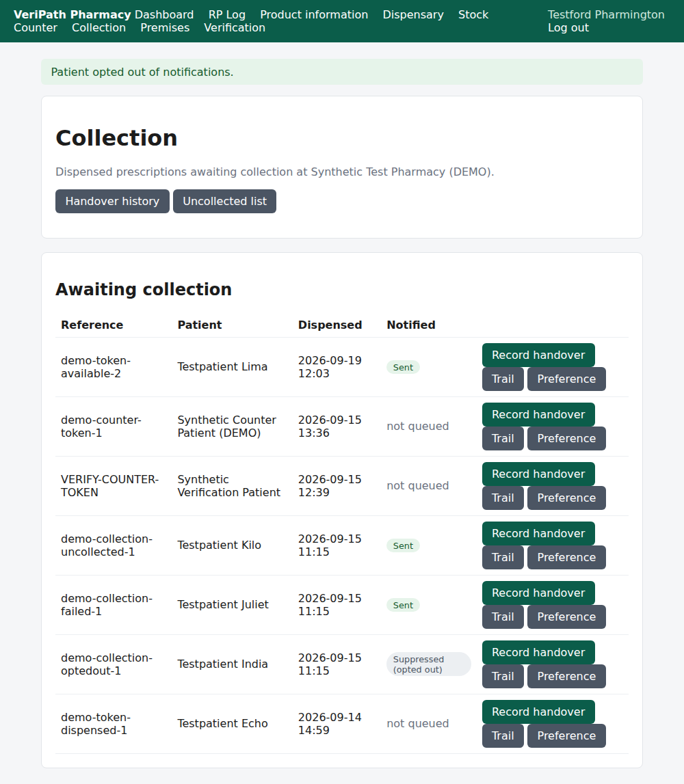Screen dimensions: 684x784
Task: View Trail for Testpatient India
Action: [503, 677]
